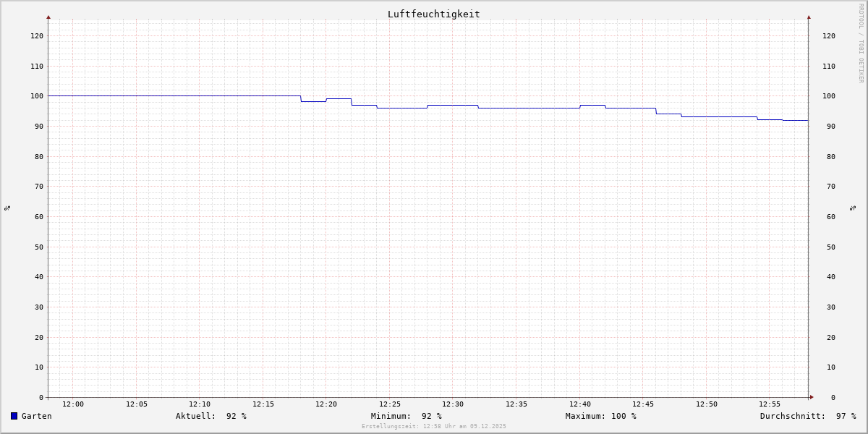The image size is (868, 434).
Task: Click the blue Garten legend color box
Action: (14, 416)
